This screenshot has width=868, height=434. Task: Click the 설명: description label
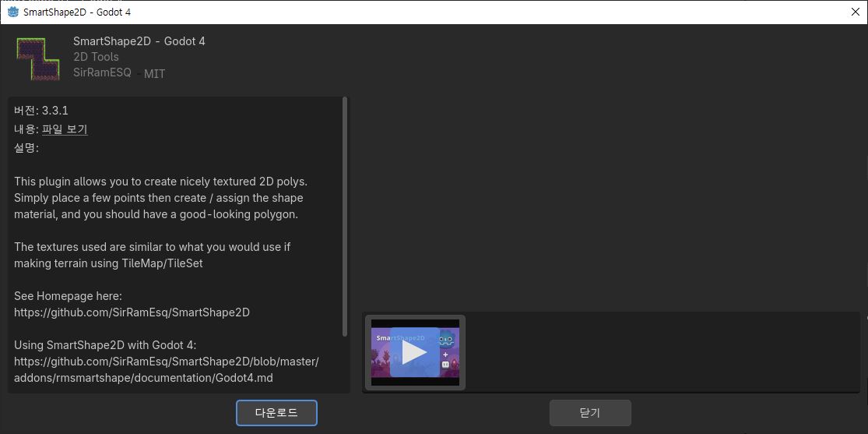point(26,149)
